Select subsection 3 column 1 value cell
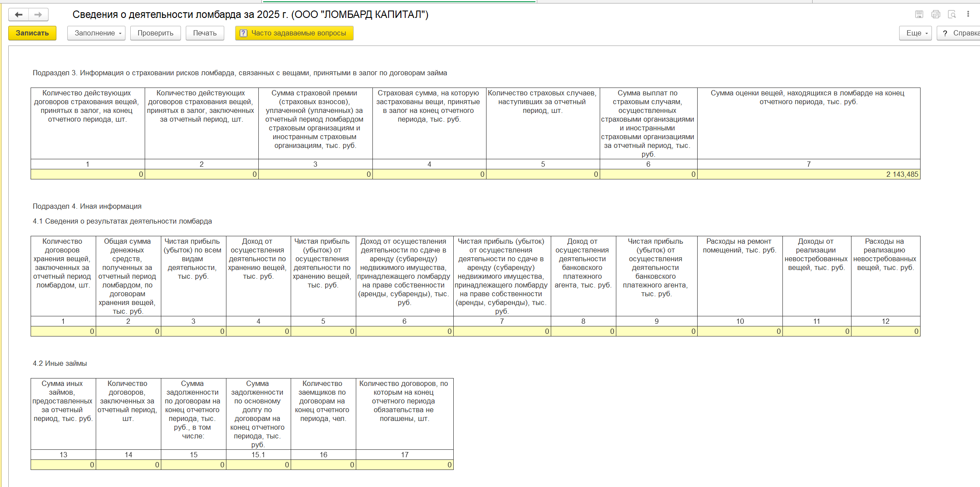 pyautogui.click(x=87, y=174)
